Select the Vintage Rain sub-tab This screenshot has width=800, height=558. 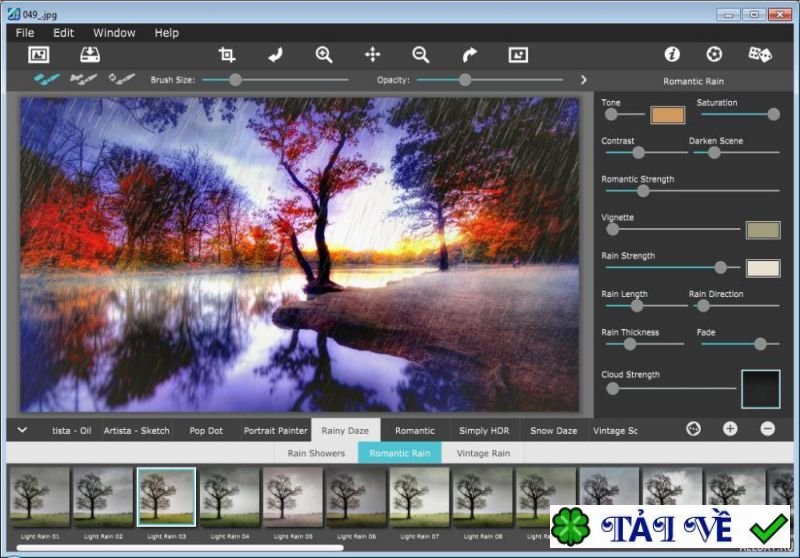(482, 453)
